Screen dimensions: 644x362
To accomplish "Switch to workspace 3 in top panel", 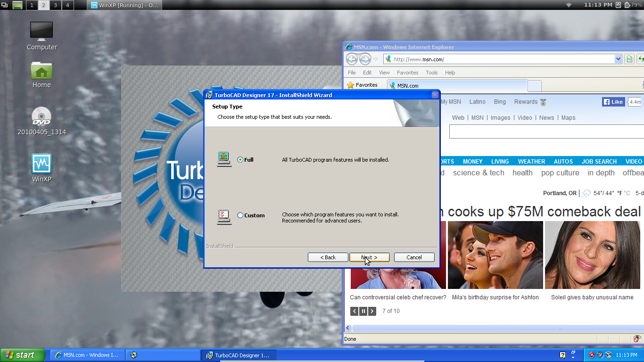I will tap(56, 5).
